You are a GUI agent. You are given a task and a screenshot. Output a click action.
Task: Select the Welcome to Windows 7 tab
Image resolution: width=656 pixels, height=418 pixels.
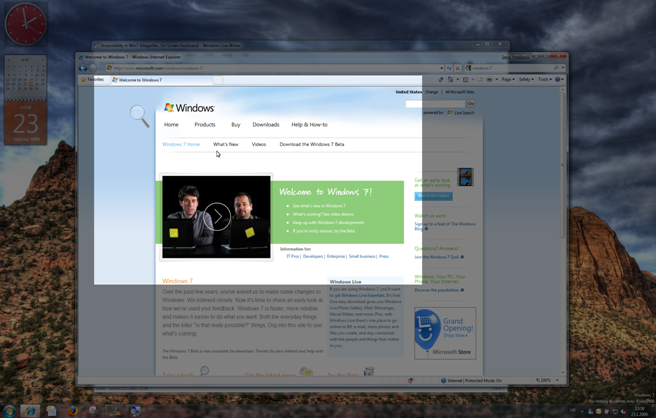click(161, 80)
